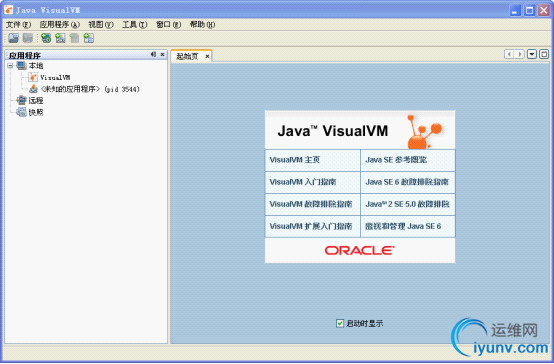Viewport: 554px width, 364px height.
Task: Click the greyed-out Add VM Coredump toolbar icon
Action: point(75,38)
